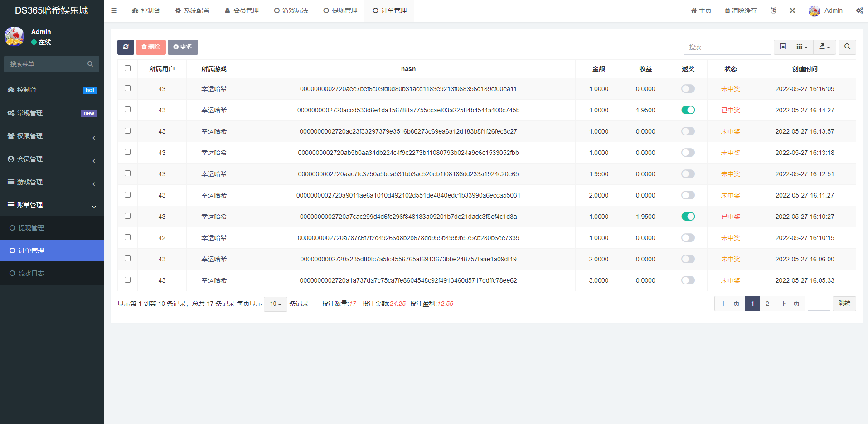The height and width of the screenshot is (424, 868).
Task: Open the export options dropdown
Action: coord(824,47)
